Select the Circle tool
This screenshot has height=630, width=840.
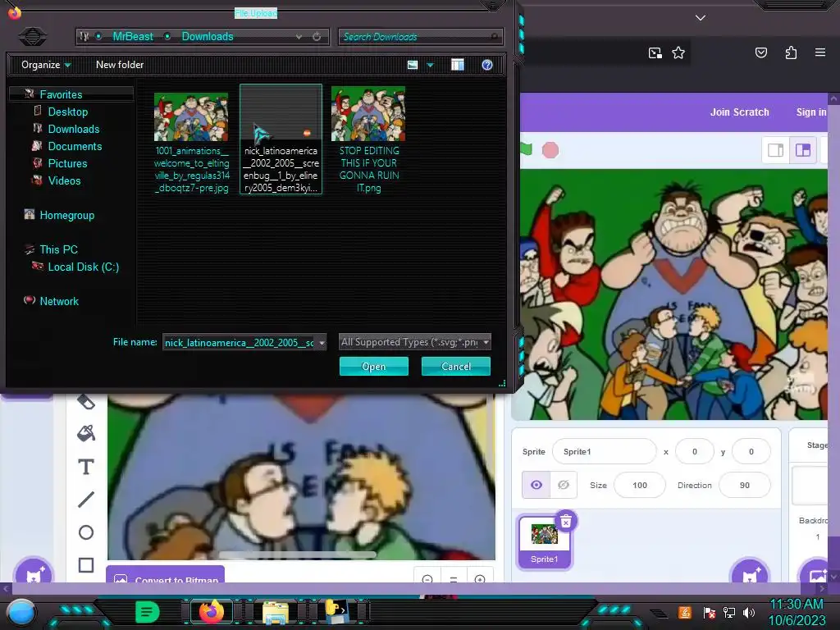coord(85,532)
